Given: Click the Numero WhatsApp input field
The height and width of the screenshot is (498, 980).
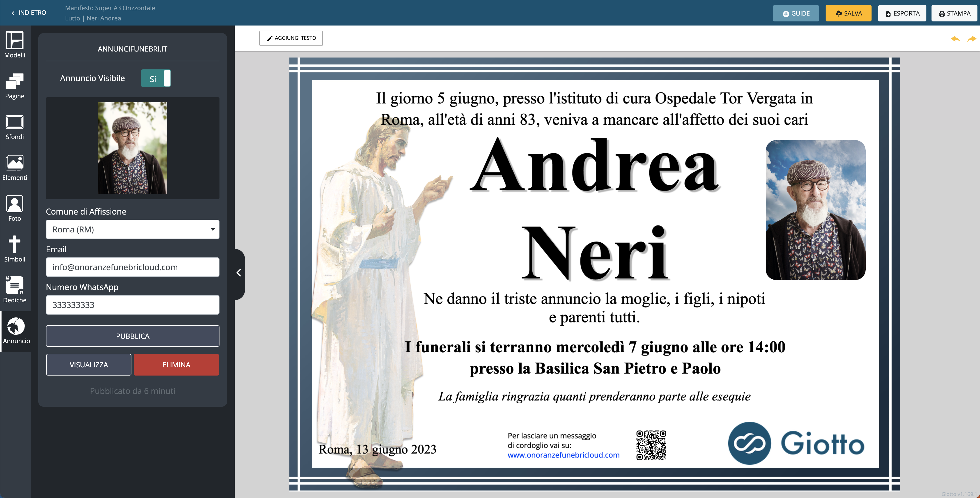Looking at the screenshot, I should (132, 305).
